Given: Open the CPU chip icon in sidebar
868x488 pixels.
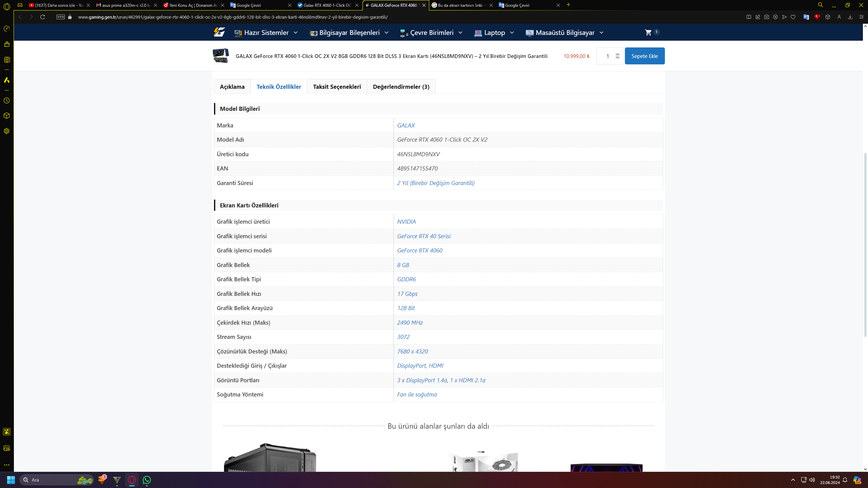Looking at the screenshot, I should pyautogui.click(x=7, y=60).
